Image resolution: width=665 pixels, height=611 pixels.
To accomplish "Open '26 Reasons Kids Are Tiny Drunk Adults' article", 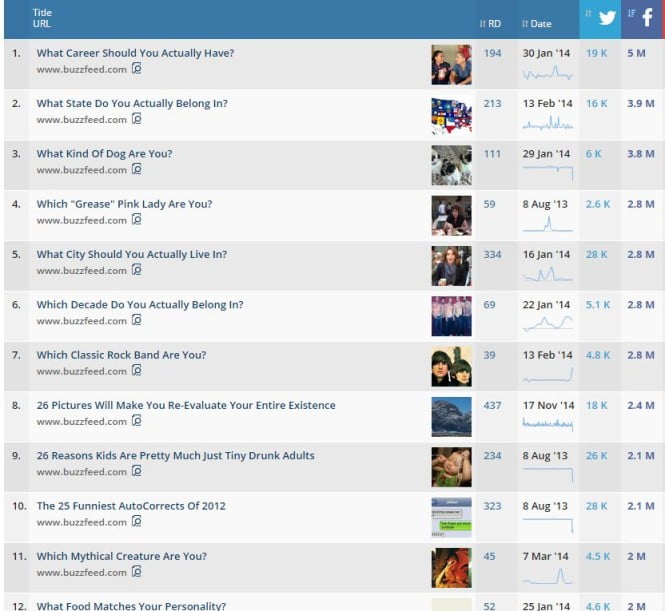I will [175, 455].
